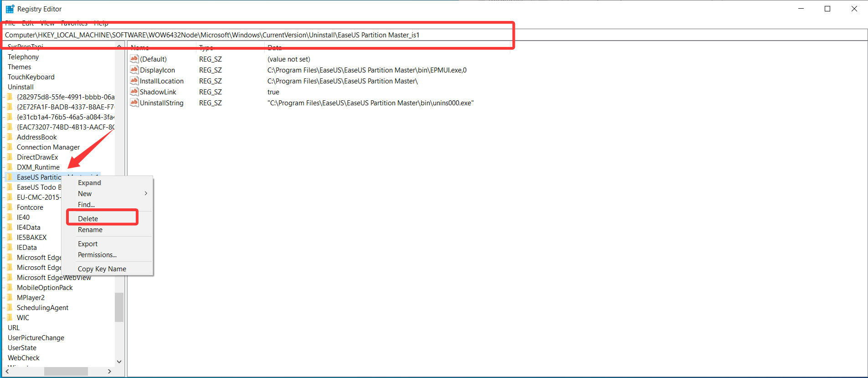The image size is (868, 378).
Task: Minimize the Registry Editor window
Action: (x=801, y=9)
